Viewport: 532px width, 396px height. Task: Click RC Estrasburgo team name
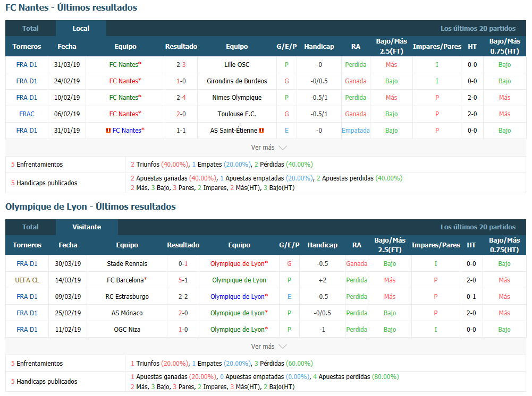127,296
